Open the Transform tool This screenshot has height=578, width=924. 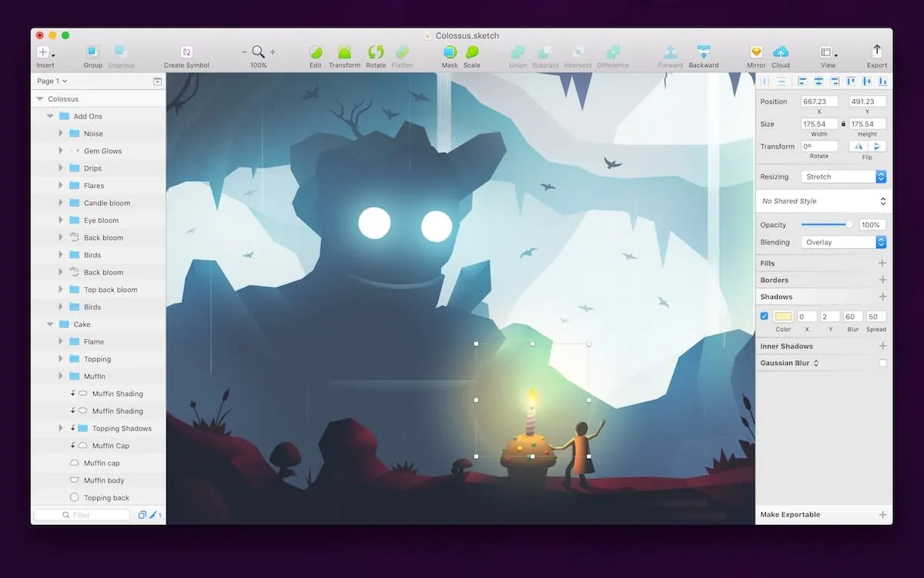(x=344, y=52)
